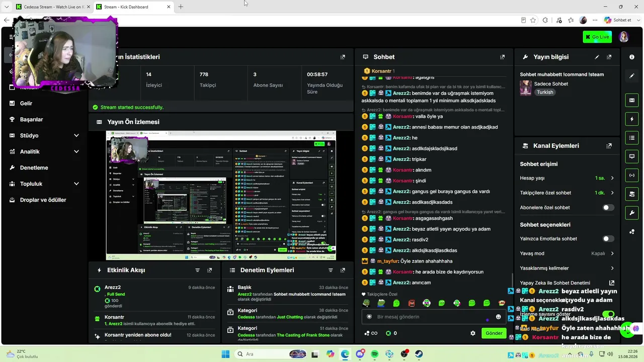Screen dimensions: 644x362
Task: Open Discord from the taskbar
Action: 360,354
